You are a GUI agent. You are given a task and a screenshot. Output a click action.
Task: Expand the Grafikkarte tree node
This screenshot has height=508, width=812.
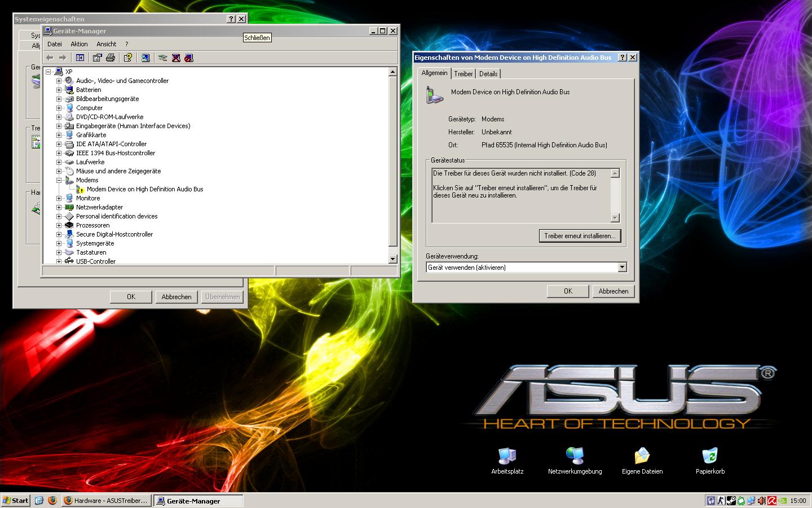[59, 135]
